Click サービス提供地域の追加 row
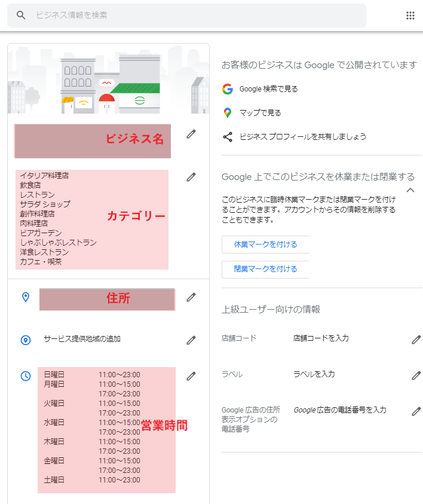This screenshot has width=423, height=504. (108, 340)
